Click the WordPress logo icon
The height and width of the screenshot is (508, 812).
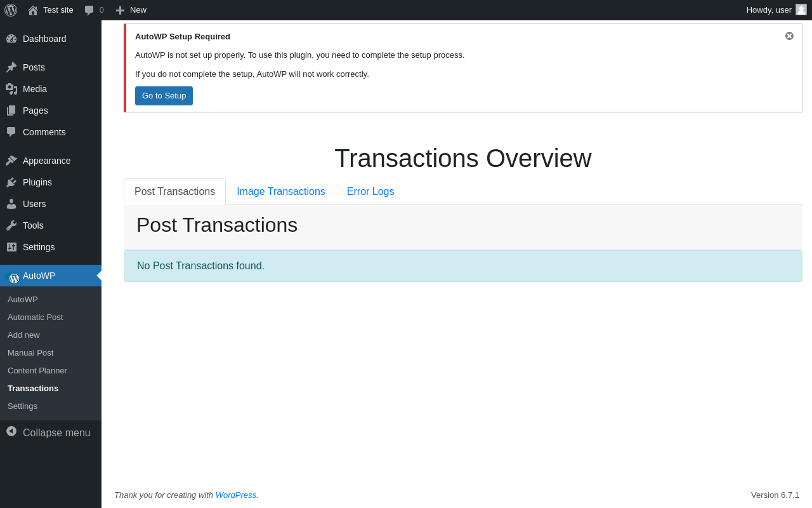tap(11, 10)
